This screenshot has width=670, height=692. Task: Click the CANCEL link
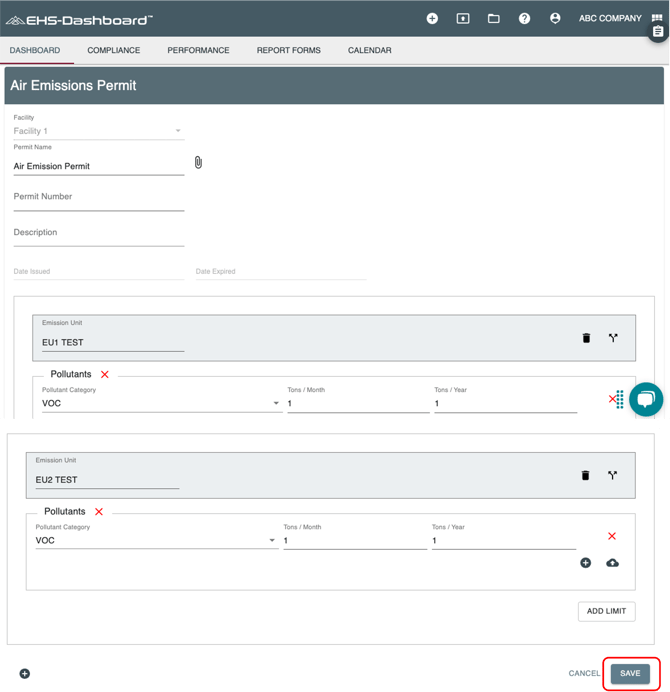tap(584, 673)
